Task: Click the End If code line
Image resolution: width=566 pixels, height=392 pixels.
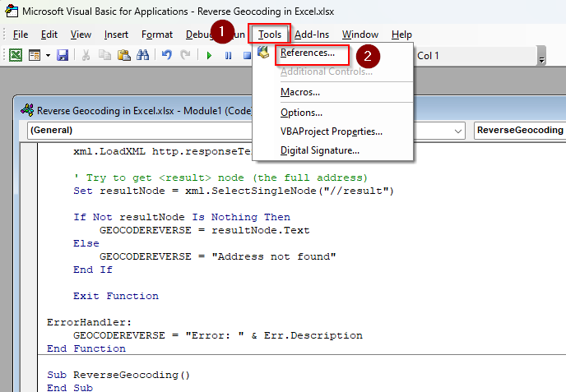Action: point(93,270)
